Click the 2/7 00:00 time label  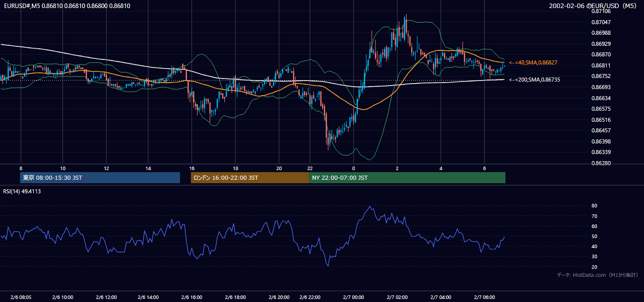(353, 297)
